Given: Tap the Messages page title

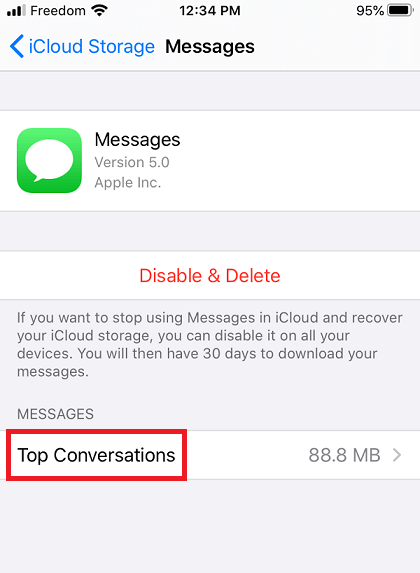Looking at the screenshot, I should point(210,47).
